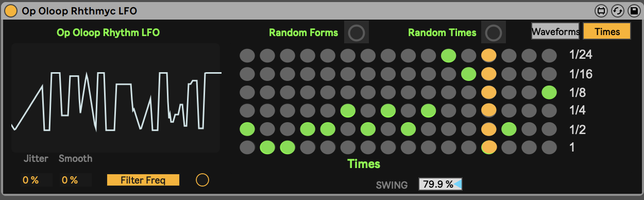This screenshot has height=200, width=644.
Task: Click the blue triangle on the Swing box
Action: 458,184
